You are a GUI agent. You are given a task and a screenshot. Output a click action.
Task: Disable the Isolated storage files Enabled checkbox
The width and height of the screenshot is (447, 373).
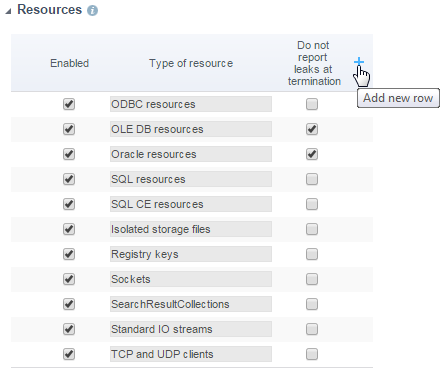(69, 229)
